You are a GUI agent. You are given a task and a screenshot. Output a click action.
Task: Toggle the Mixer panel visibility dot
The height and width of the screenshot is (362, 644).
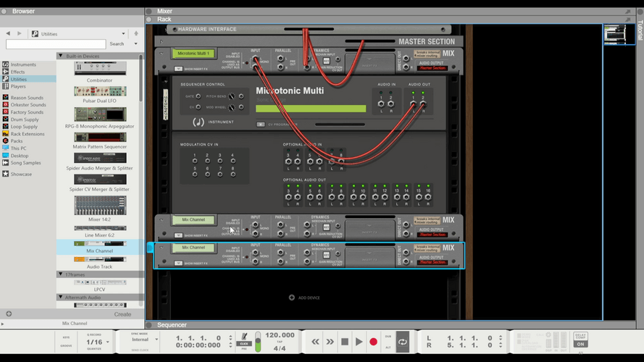149,11
